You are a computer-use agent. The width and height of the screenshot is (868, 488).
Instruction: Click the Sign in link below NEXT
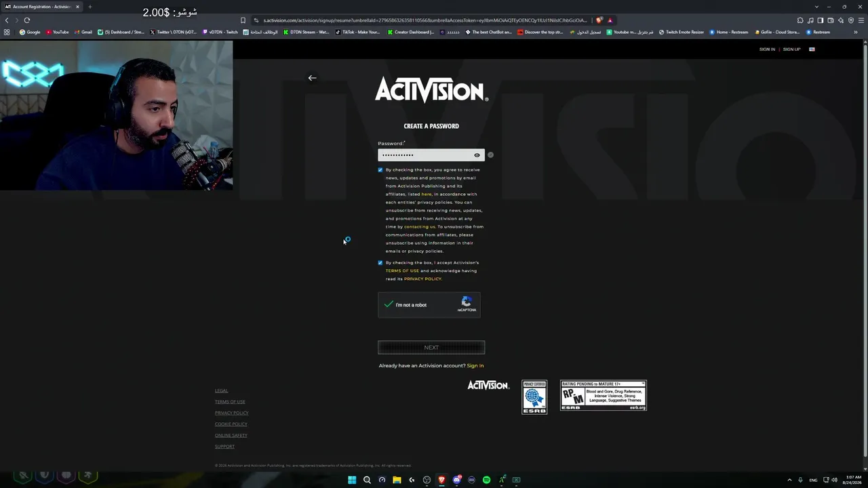click(475, 366)
